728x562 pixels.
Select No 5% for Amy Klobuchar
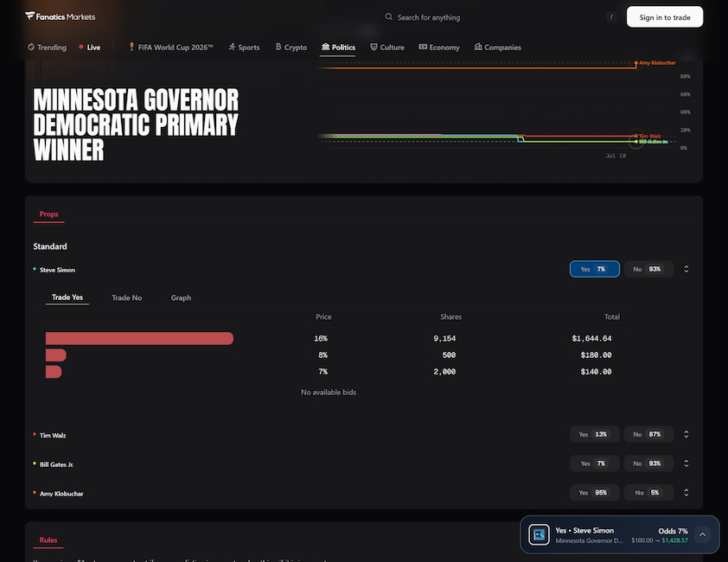(648, 492)
